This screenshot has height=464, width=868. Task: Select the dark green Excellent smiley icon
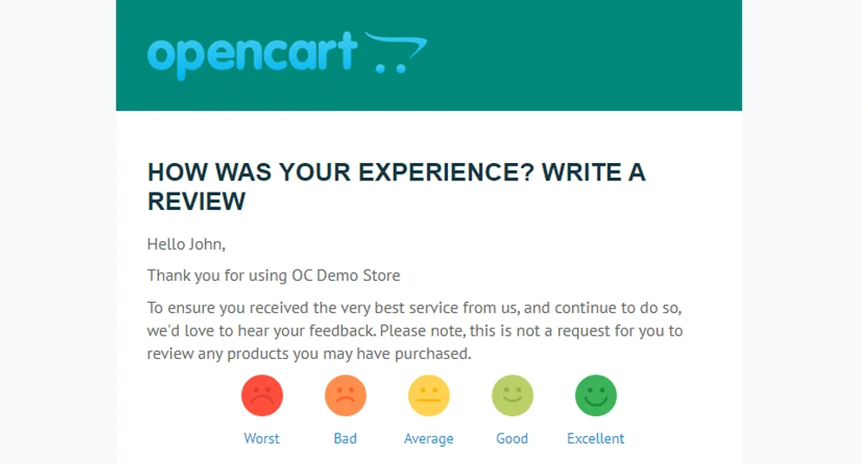tap(596, 395)
